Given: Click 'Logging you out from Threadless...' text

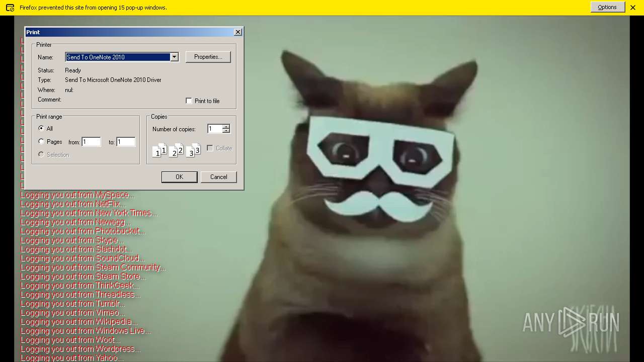Looking at the screenshot, I should [x=80, y=294].
